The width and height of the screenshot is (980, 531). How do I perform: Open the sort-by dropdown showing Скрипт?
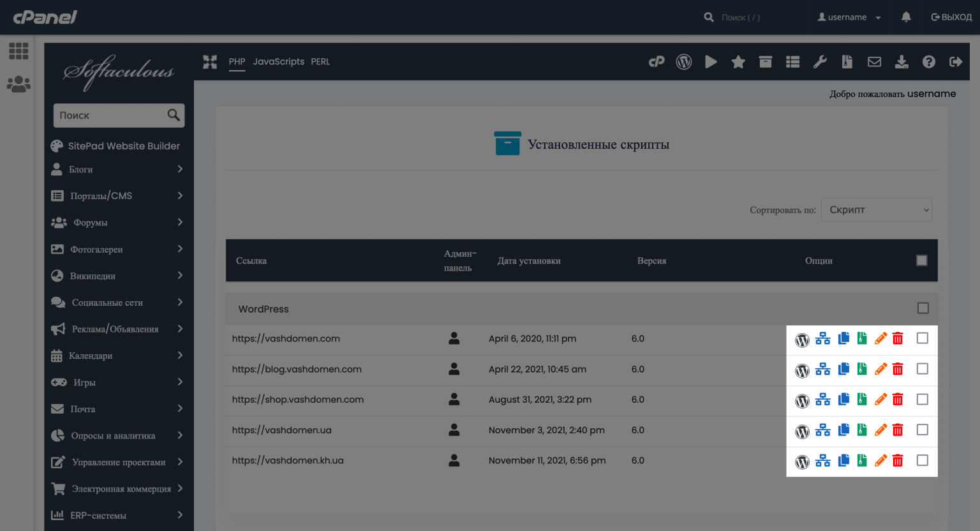(x=876, y=210)
